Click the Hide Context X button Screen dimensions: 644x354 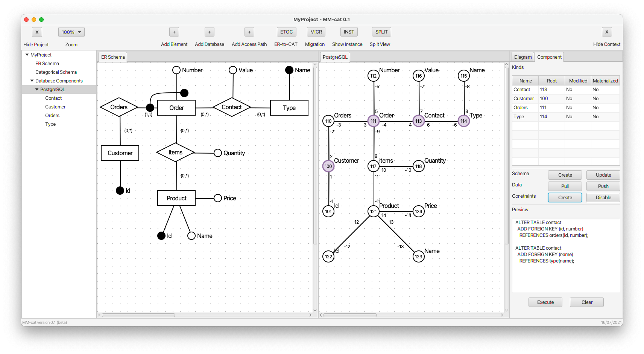tap(607, 32)
